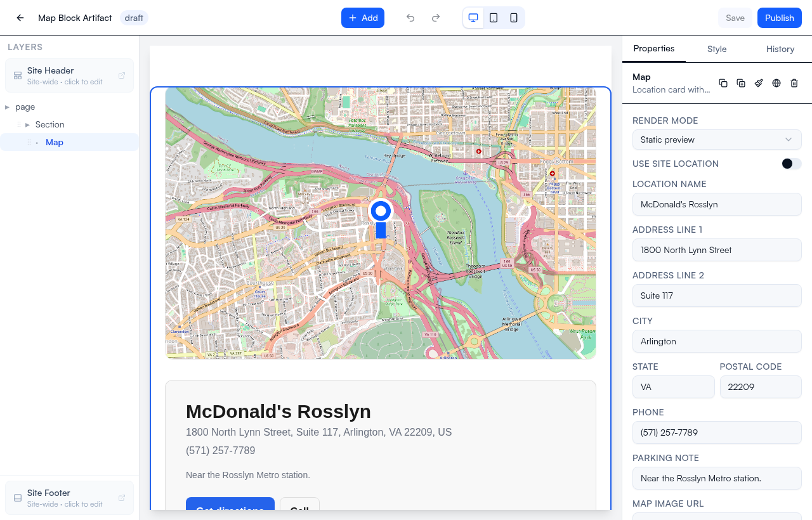
Task: Grab the drag handle of Section layer
Action: 18,124
